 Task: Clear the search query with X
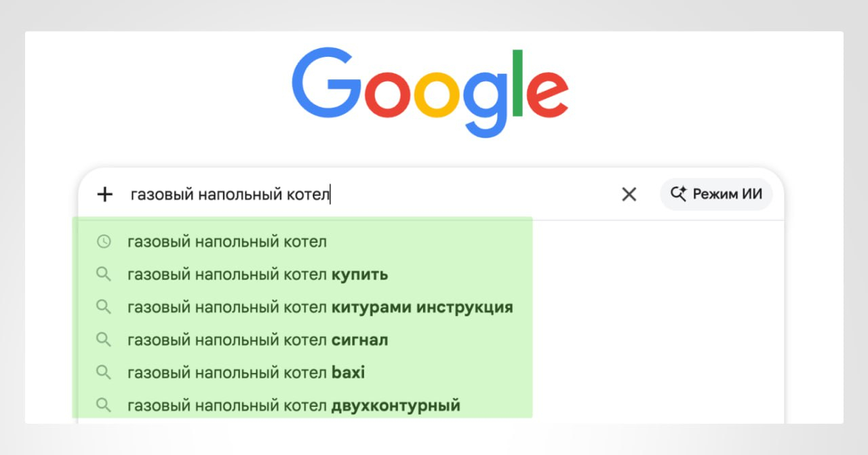[x=629, y=195]
